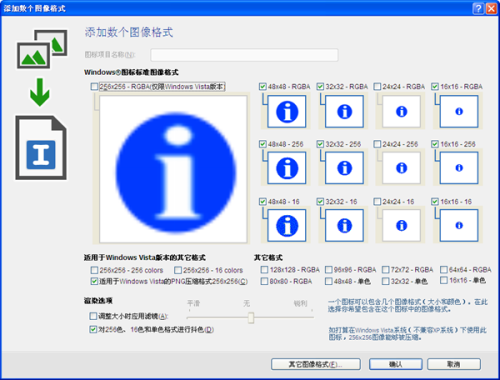
Task: Check the 256x256 - 256 colors option
Action: click(94, 270)
